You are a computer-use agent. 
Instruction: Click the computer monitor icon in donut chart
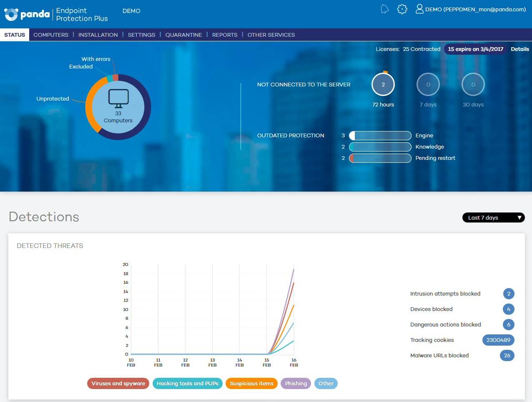tap(118, 99)
